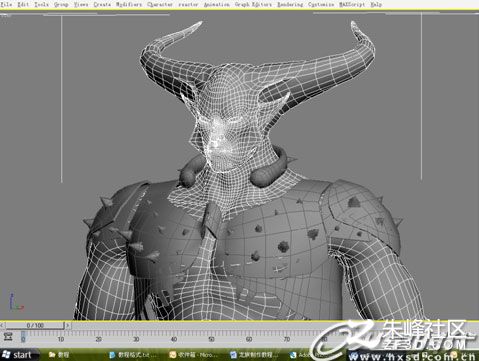Open the Graph Editors menu
The image size is (479, 361).
tap(253, 4)
